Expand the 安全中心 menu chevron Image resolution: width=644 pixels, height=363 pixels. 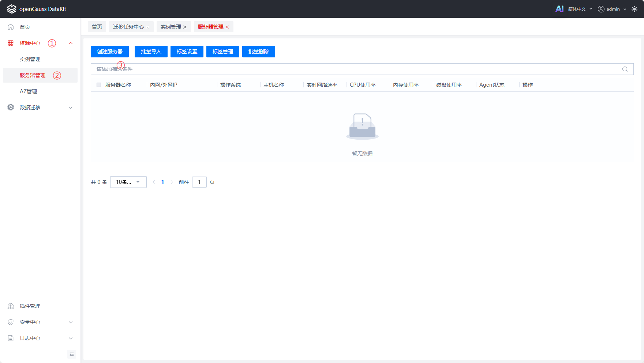[x=71, y=322]
